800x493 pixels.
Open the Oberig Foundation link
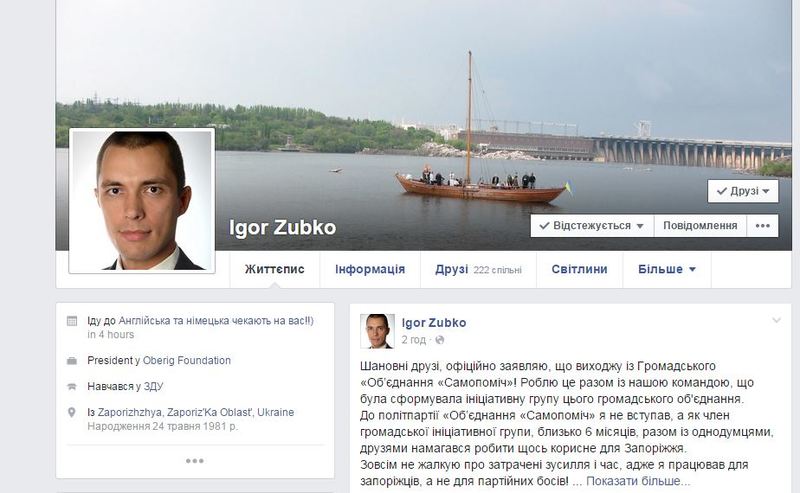pyautogui.click(x=187, y=360)
